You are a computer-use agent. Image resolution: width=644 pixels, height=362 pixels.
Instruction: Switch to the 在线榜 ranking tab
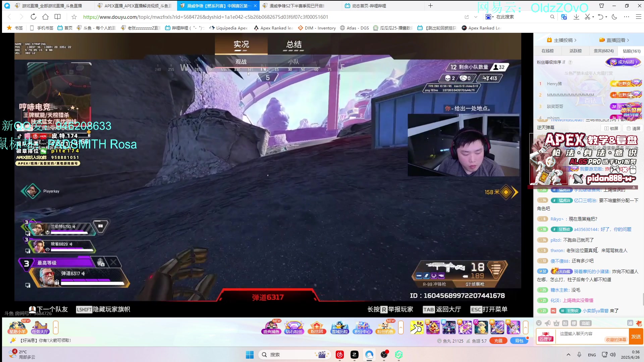pyautogui.click(x=547, y=51)
